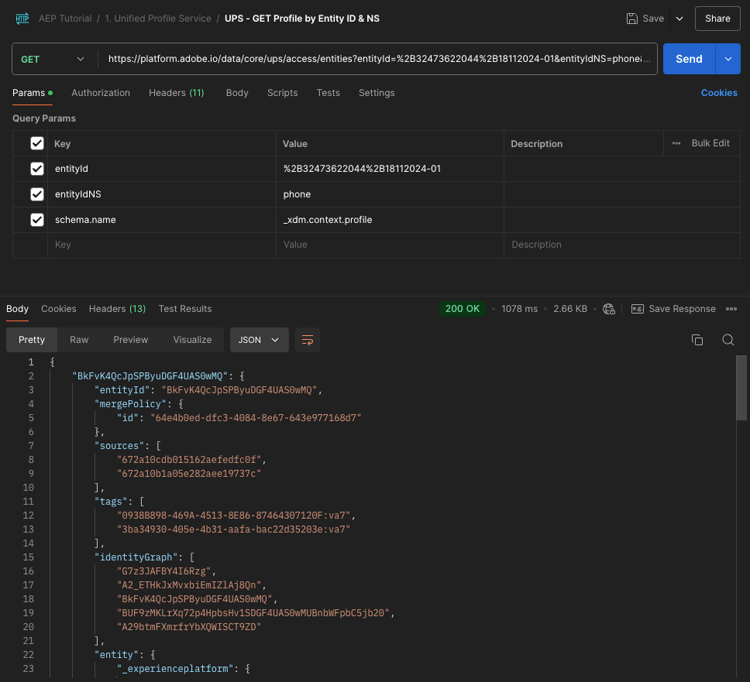Click the 1. Unified Profile Service breadcrumb
The height and width of the screenshot is (682, 750).
point(158,19)
